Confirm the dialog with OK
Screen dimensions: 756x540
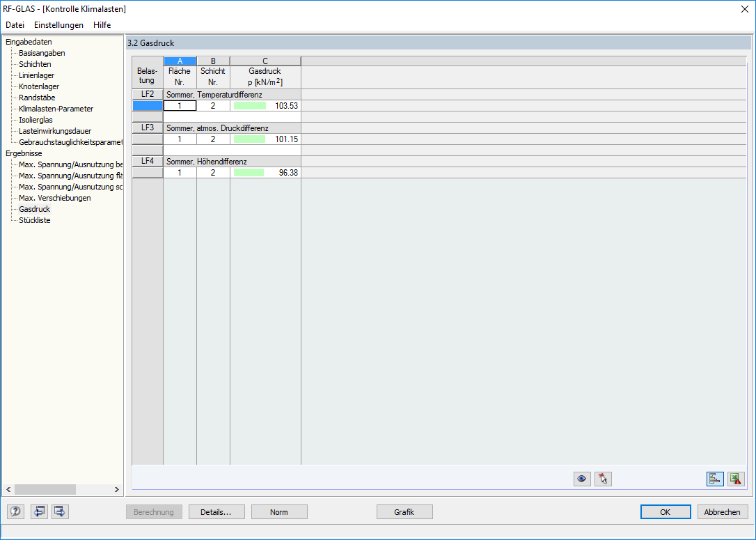pyautogui.click(x=666, y=511)
